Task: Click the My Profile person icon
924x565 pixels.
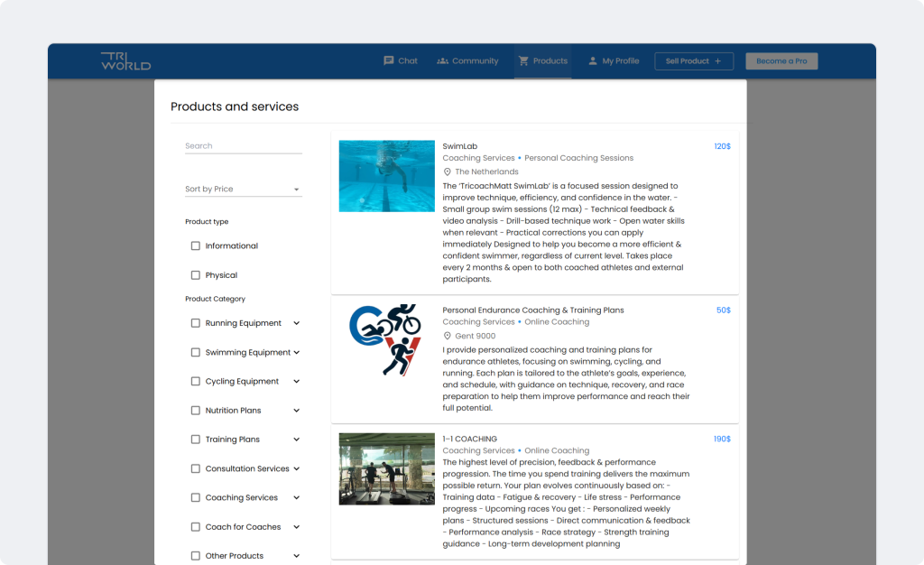Action: 593,61
